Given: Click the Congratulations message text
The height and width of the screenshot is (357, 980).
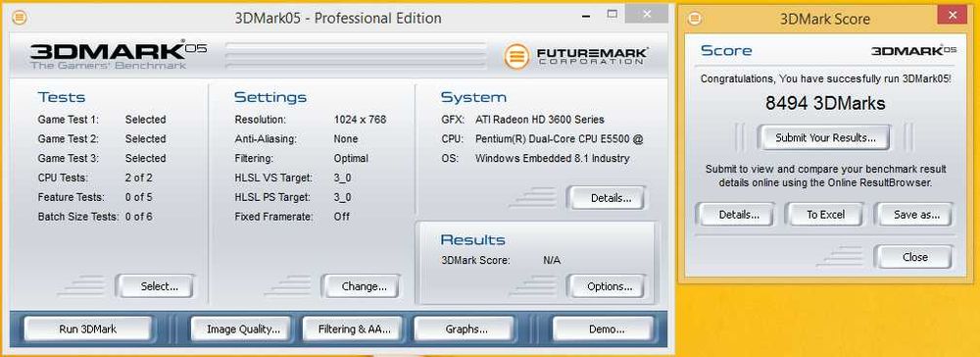Looking at the screenshot, I should (x=825, y=78).
